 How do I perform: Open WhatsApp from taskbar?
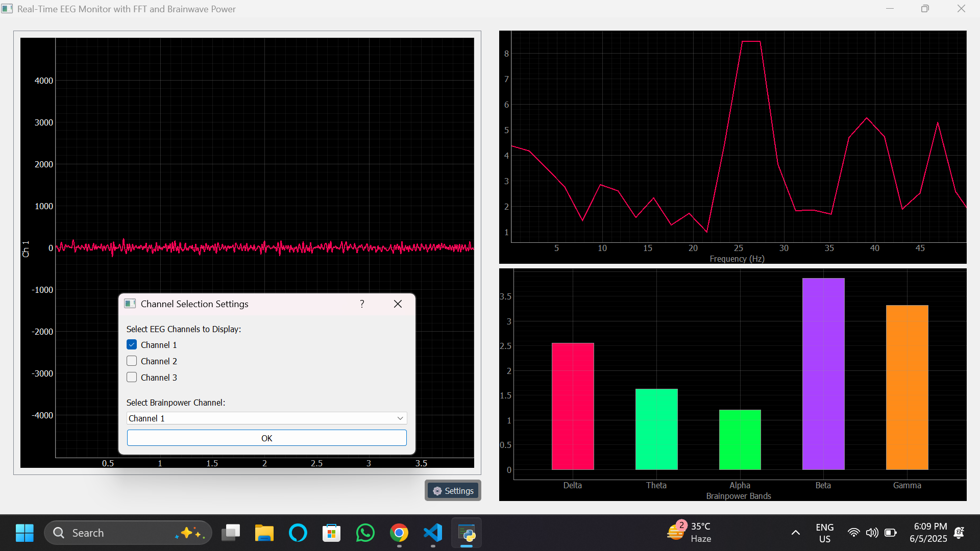pos(365,533)
